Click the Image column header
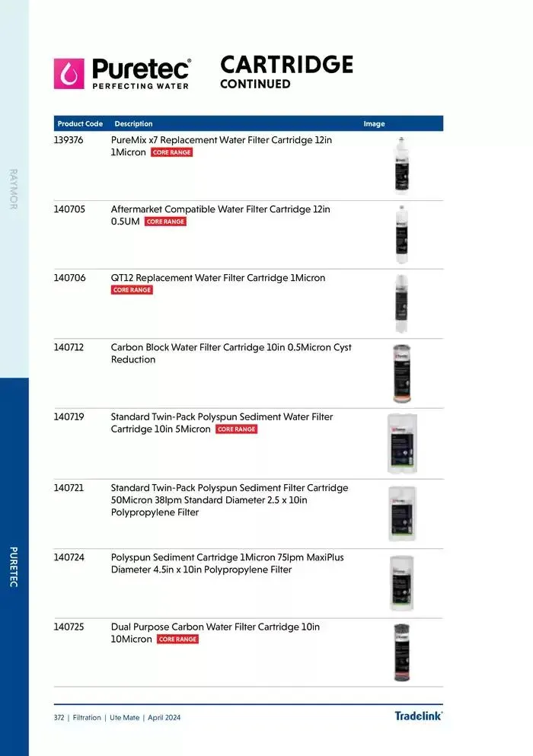This screenshot has width=533, height=756. [375, 124]
